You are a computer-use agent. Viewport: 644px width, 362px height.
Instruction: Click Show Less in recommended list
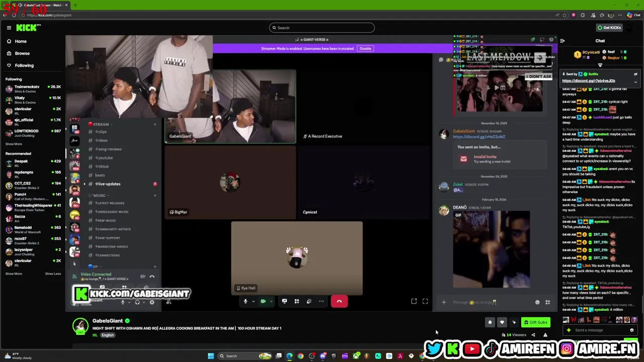pyautogui.click(x=53, y=274)
